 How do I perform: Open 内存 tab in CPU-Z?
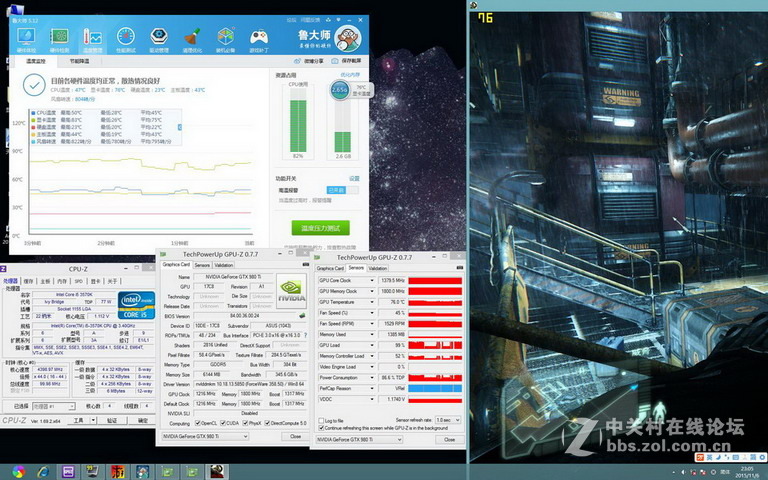(x=62, y=281)
